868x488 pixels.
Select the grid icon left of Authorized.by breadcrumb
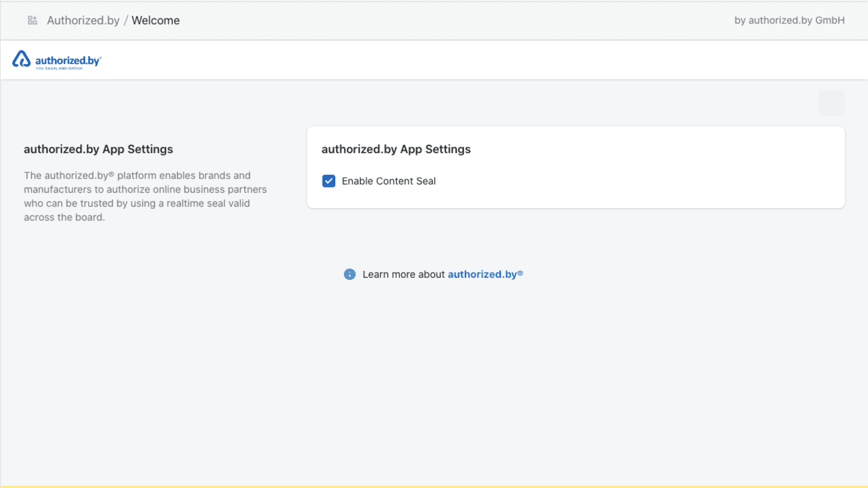(32, 20)
